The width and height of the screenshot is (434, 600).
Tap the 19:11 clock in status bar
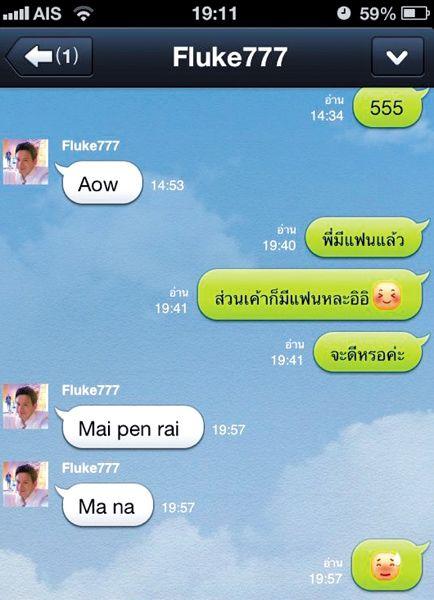[214, 14]
